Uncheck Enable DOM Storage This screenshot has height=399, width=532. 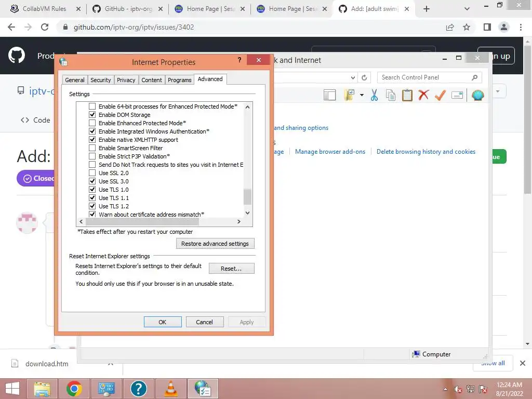(92, 115)
